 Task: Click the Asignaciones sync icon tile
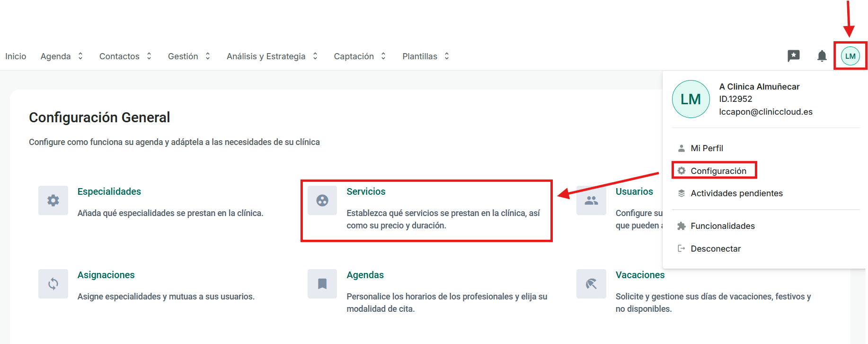click(x=53, y=284)
